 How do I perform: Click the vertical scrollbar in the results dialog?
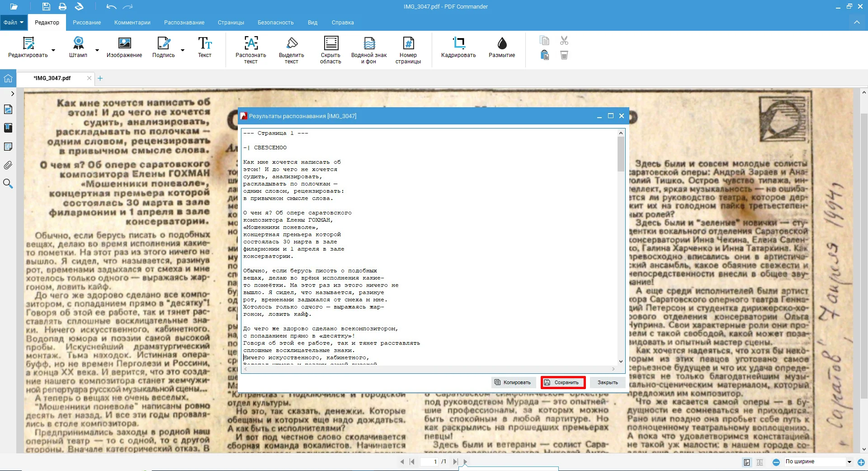click(x=621, y=154)
